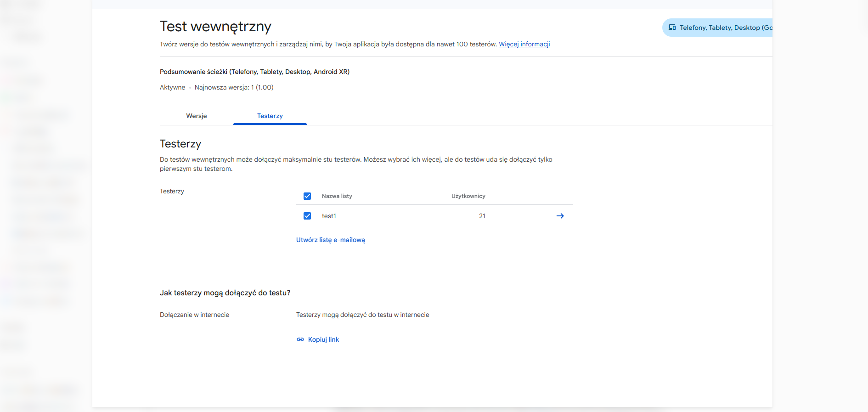The height and width of the screenshot is (412, 868).
Task: Click Utwórz listę e-mailową
Action: pos(331,240)
